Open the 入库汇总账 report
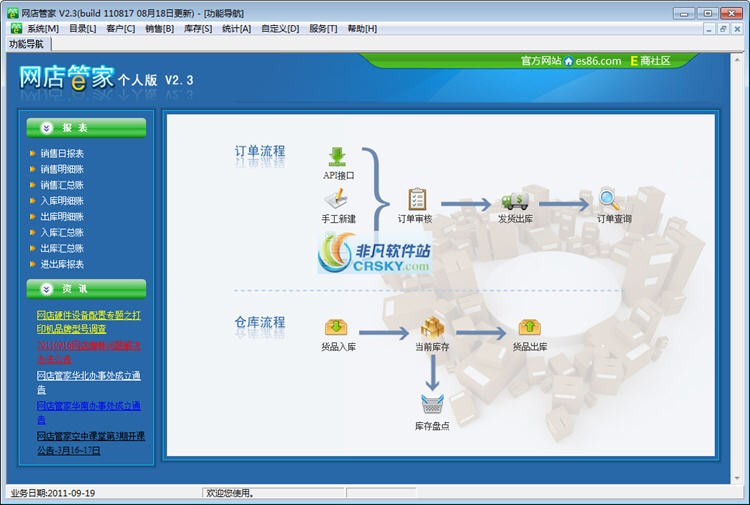The height and width of the screenshot is (505, 750). pos(62,232)
